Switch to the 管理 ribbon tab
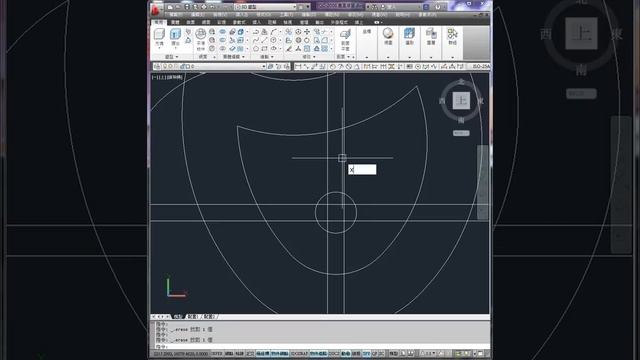The image size is (640, 360). [304, 22]
